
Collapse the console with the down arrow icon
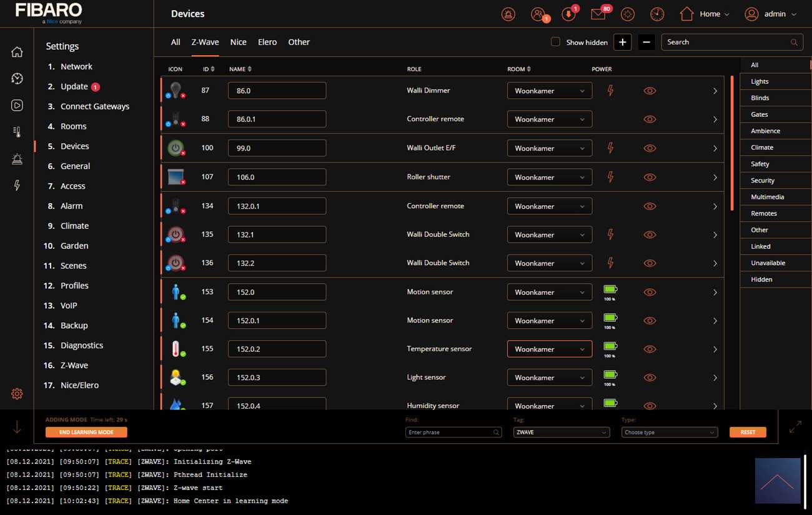17,427
